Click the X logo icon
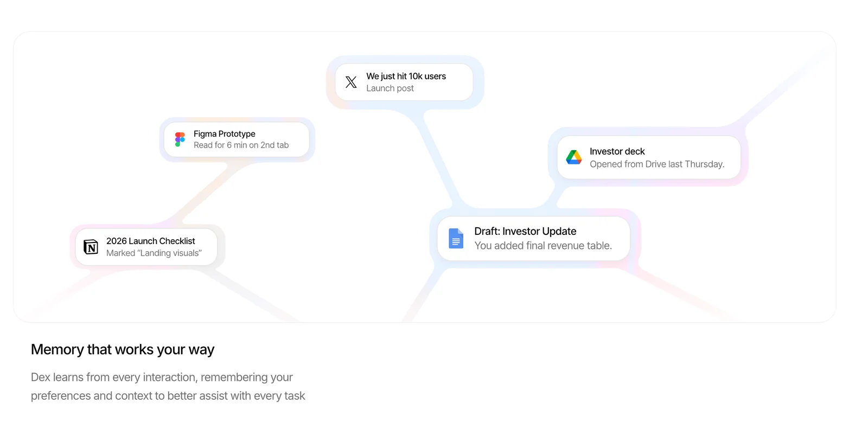 (x=351, y=82)
